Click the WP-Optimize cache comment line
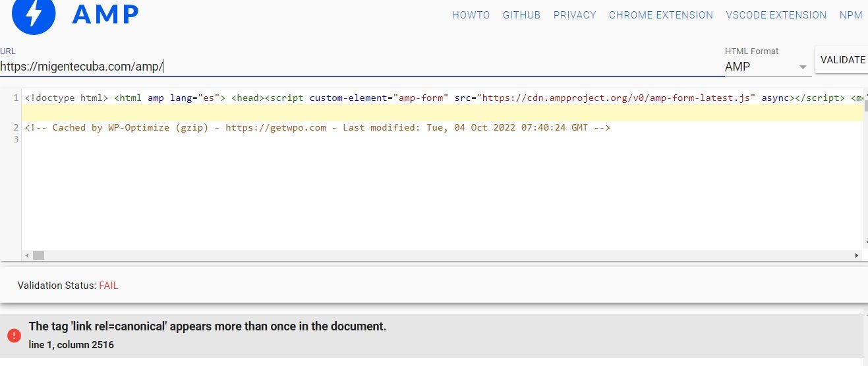 tap(318, 127)
